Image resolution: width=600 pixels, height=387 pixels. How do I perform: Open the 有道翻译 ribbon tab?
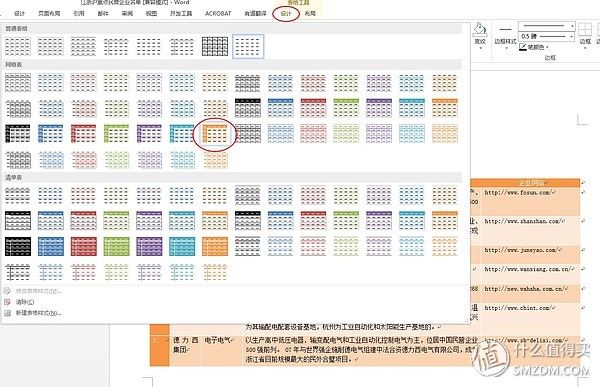(255, 13)
